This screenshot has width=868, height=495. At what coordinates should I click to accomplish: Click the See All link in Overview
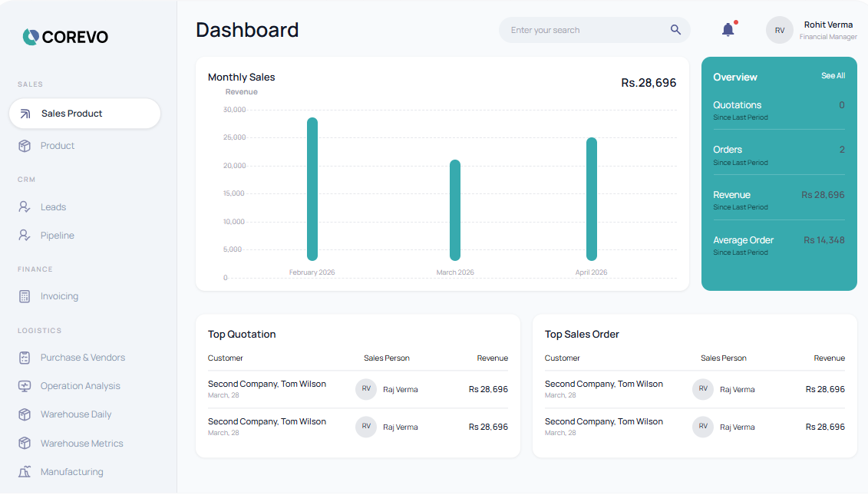[833, 76]
